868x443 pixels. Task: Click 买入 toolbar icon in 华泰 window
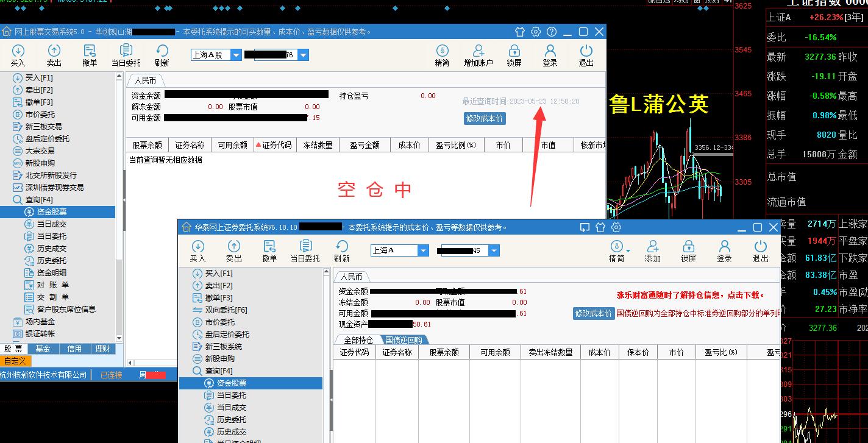pyautogui.click(x=198, y=251)
